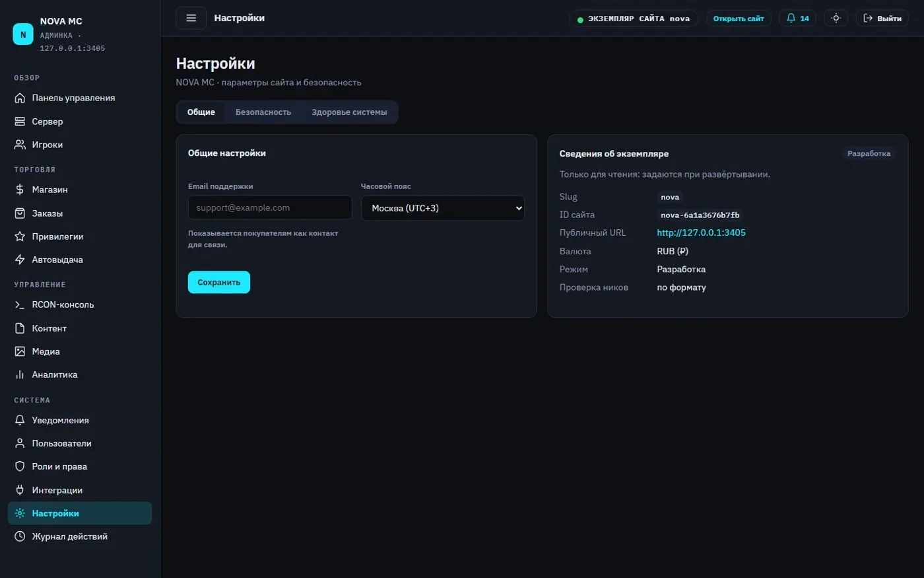This screenshot has width=924, height=578.
Task: Click the Сервер server icon in the sidebar
Action: 20,122
